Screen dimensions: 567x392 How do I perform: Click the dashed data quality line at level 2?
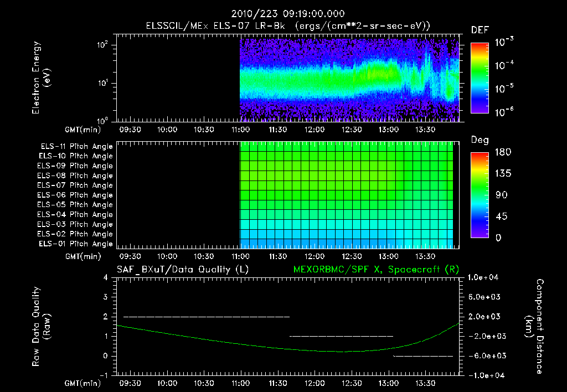pos(207,317)
